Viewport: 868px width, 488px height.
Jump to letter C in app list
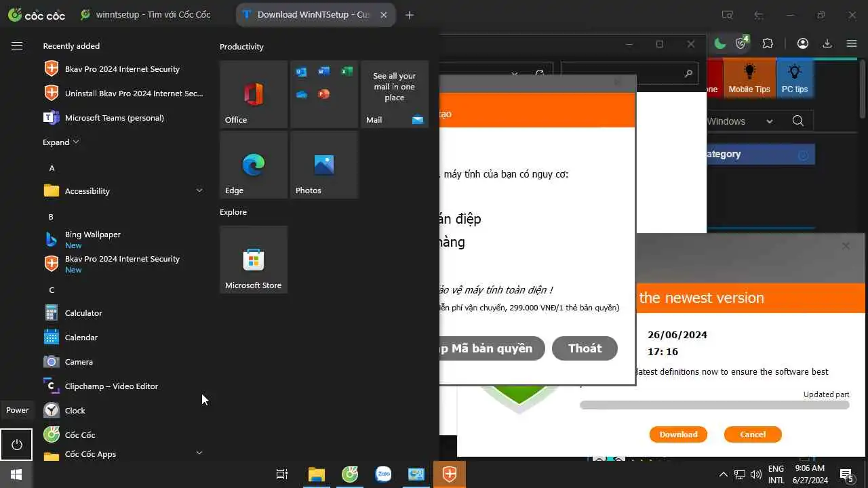[x=52, y=290]
